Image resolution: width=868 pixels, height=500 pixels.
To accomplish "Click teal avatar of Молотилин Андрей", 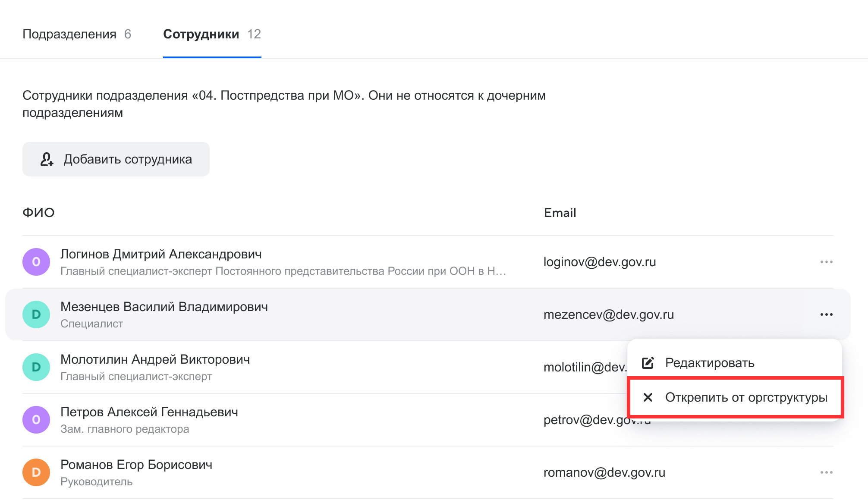I will (x=36, y=367).
